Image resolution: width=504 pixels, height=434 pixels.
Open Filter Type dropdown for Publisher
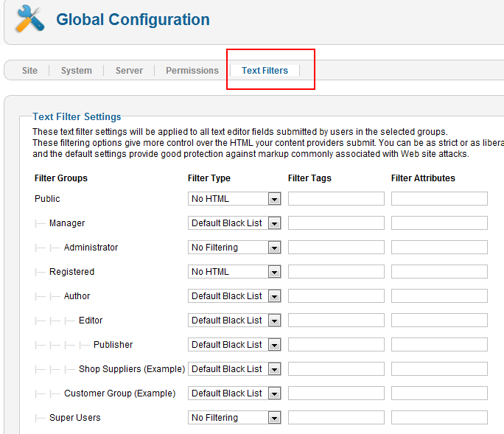pyautogui.click(x=234, y=345)
